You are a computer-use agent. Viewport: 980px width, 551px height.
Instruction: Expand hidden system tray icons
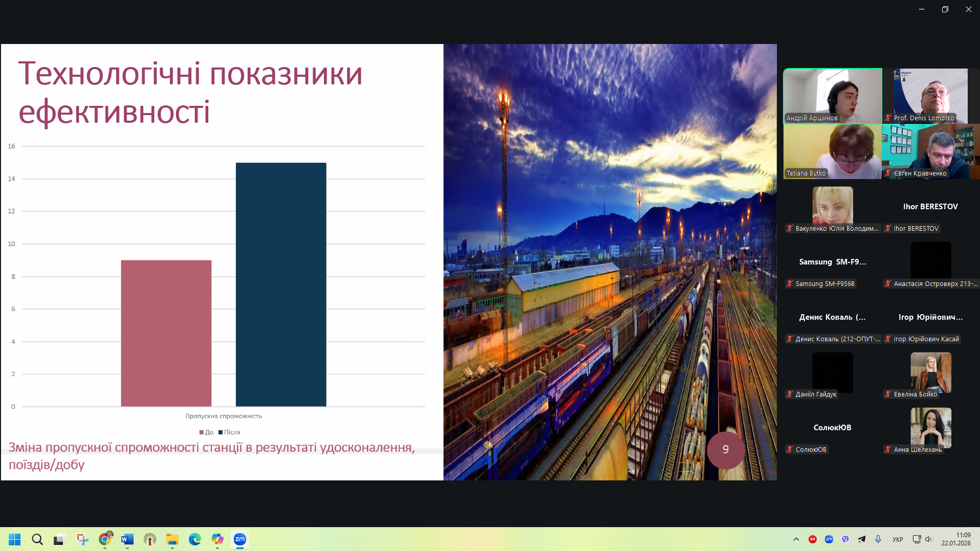(x=796, y=539)
